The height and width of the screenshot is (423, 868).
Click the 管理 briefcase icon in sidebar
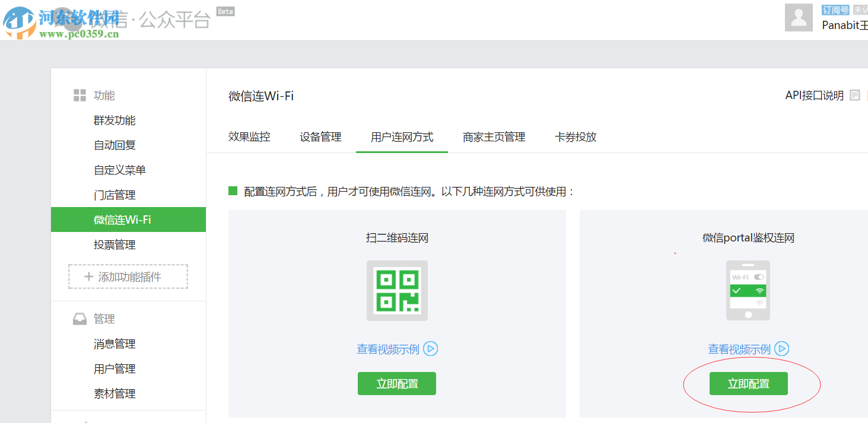point(79,318)
